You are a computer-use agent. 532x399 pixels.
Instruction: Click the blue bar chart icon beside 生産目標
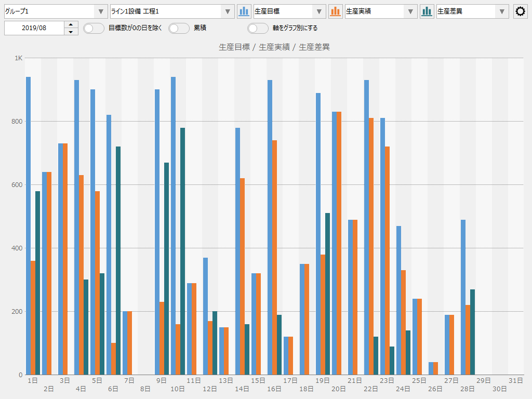(244, 11)
